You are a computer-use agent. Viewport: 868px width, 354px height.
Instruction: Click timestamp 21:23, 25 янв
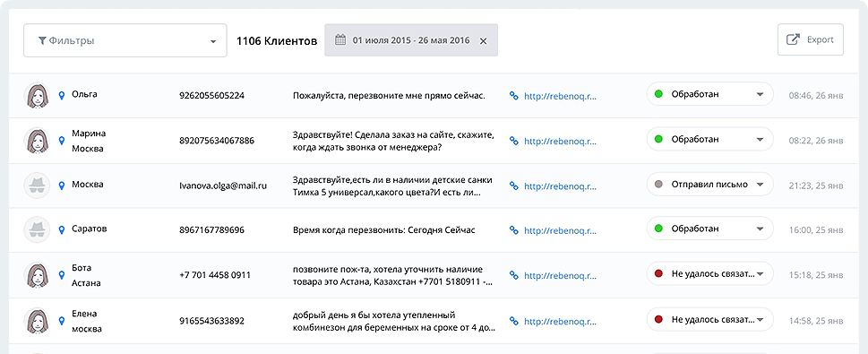(816, 185)
